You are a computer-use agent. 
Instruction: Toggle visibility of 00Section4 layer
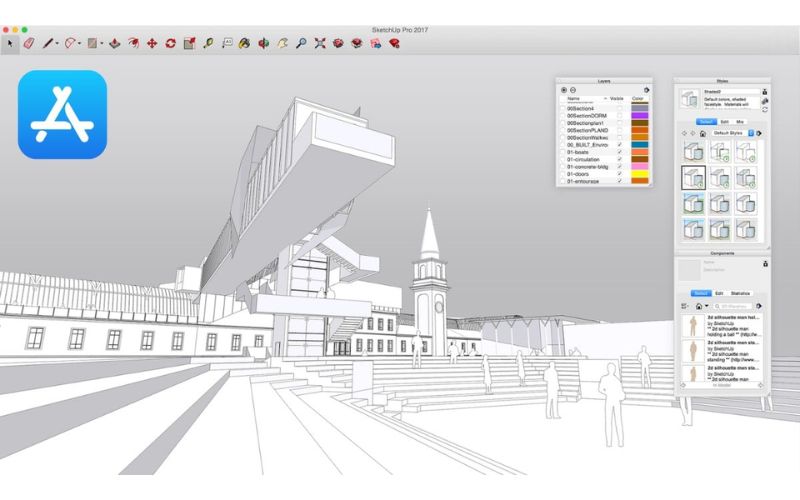point(620,109)
